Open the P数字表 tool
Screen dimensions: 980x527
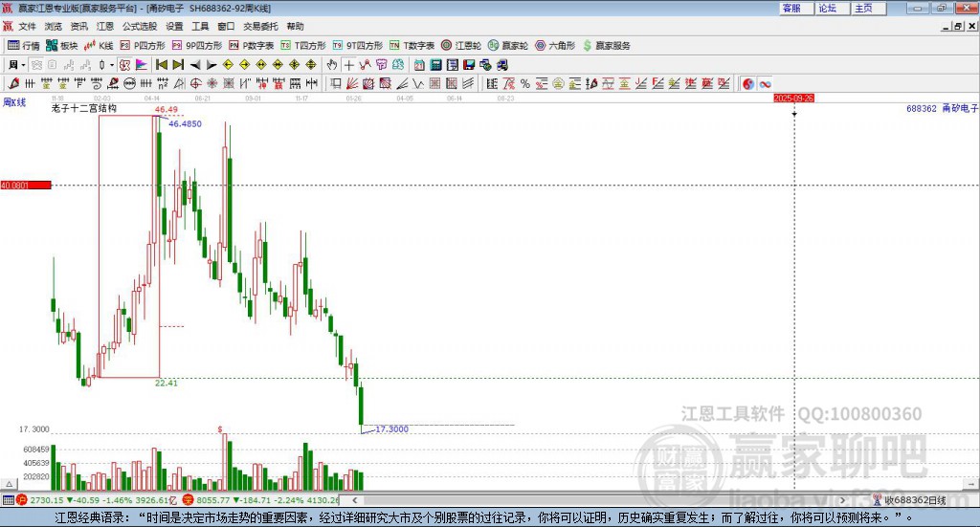click(x=252, y=46)
